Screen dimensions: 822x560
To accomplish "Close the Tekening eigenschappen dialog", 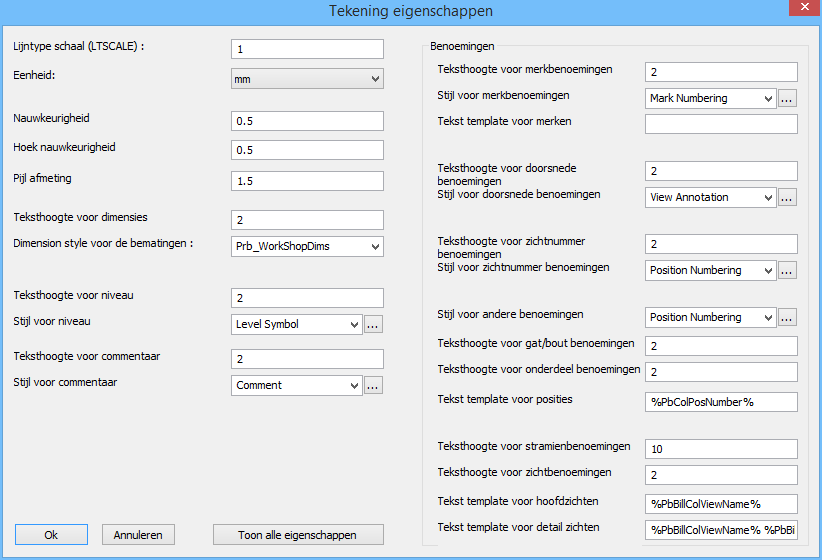I will point(805,7).
